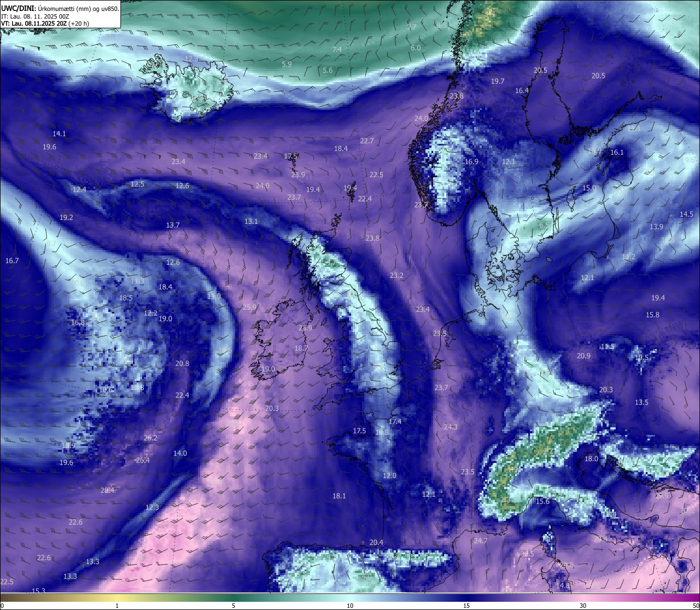This screenshot has height=610, width=700.
Task: Click the 13.7 value in the dark band
Action: (173, 225)
